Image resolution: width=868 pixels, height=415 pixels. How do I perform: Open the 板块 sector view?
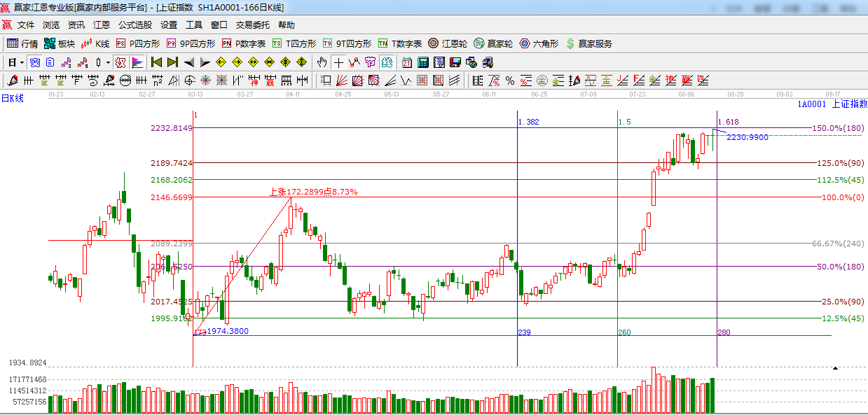pos(60,43)
